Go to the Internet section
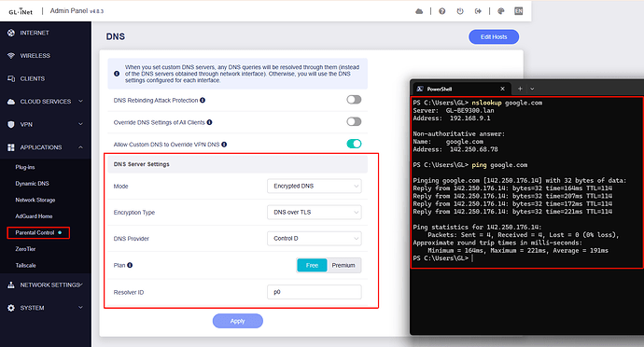This screenshot has width=644, height=347. pyautogui.click(x=35, y=33)
